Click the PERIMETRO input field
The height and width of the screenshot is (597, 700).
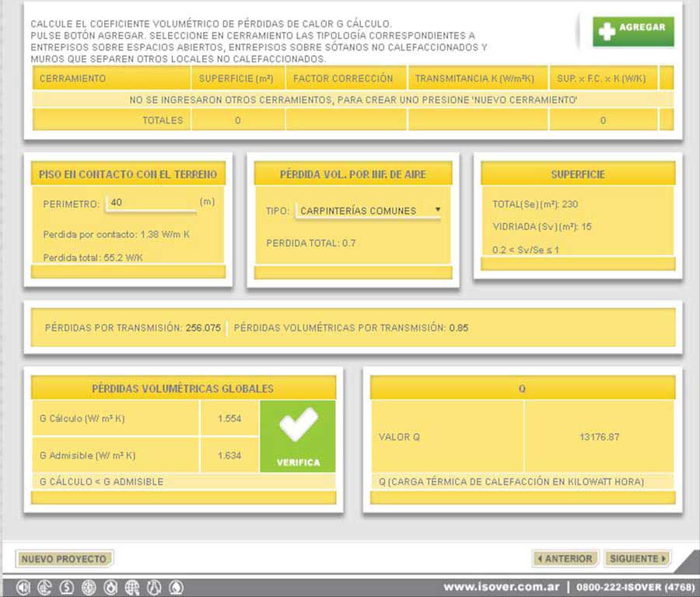click(150, 203)
